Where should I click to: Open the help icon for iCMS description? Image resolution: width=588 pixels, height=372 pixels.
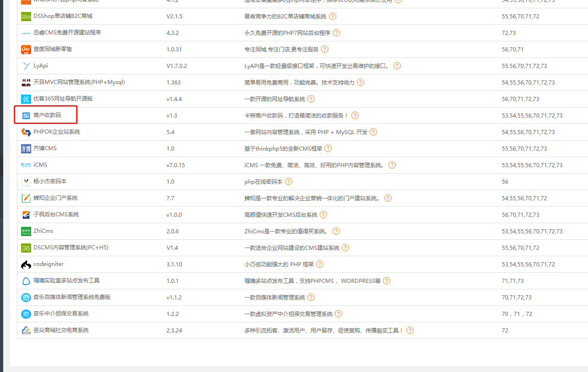click(392, 165)
